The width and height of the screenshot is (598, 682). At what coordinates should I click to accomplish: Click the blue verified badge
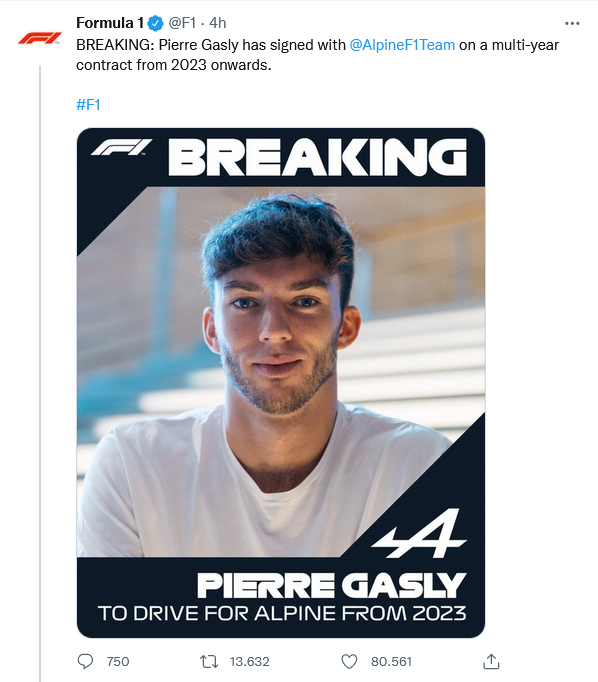pyautogui.click(x=155, y=23)
